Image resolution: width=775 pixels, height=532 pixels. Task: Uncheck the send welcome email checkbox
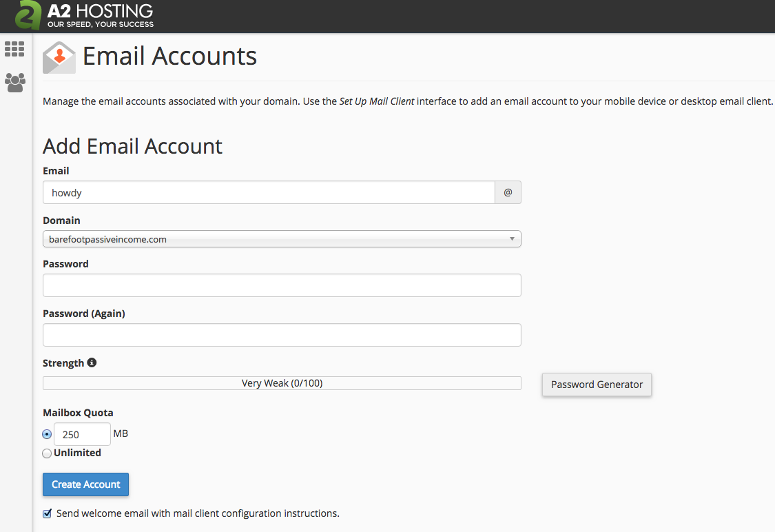pos(48,513)
